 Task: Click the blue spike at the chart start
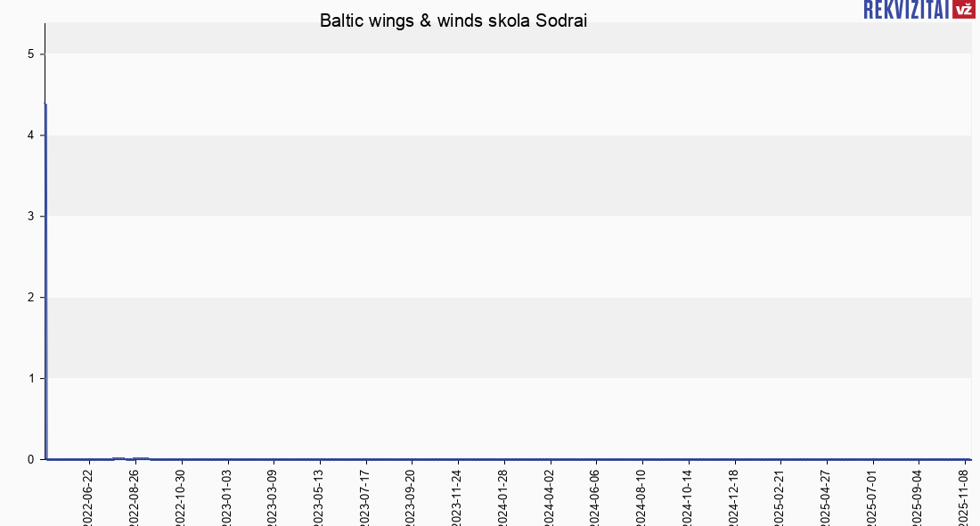45,267
